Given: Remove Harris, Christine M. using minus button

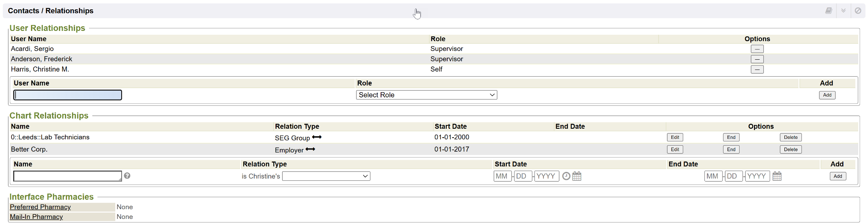Looking at the screenshot, I should pyautogui.click(x=757, y=69).
